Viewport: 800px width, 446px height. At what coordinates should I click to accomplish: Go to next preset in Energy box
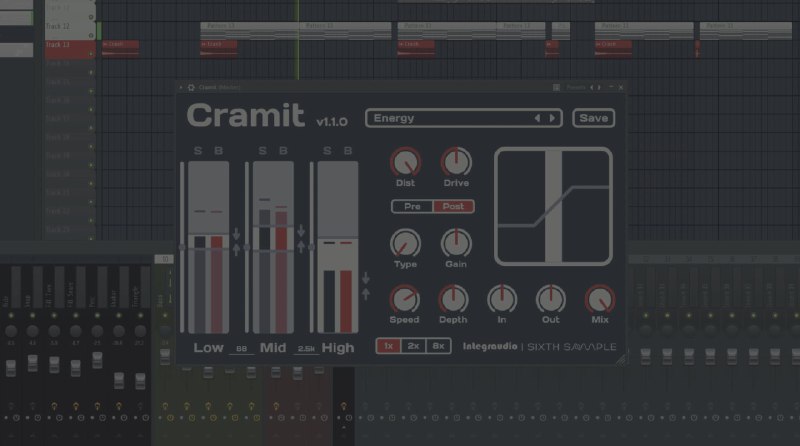[x=552, y=118]
